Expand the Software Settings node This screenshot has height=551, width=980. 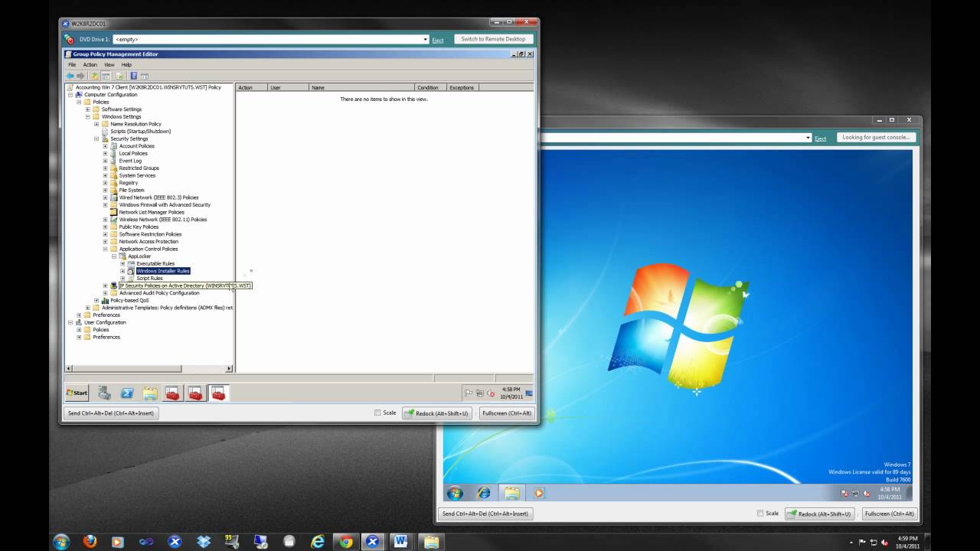87,109
